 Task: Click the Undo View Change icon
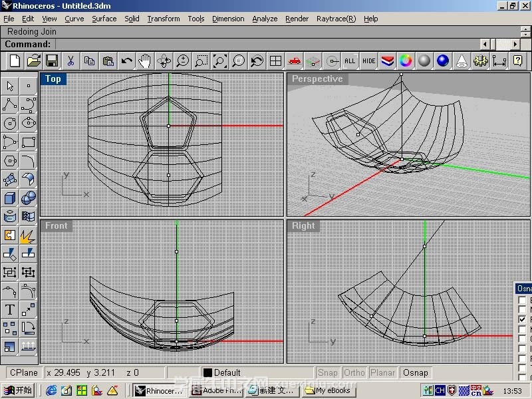click(257, 61)
